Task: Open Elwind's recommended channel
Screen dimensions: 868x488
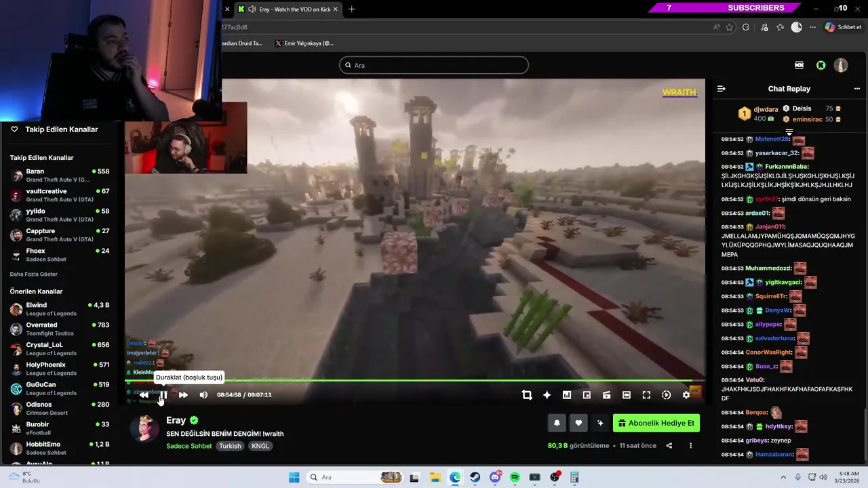Action: [60, 309]
